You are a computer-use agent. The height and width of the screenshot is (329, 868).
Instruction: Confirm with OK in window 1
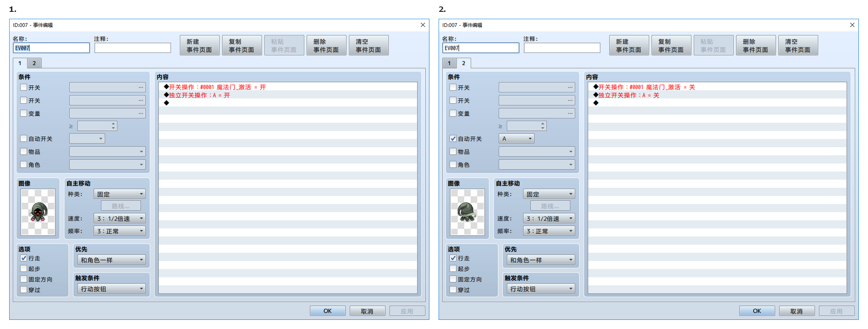coord(327,311)
